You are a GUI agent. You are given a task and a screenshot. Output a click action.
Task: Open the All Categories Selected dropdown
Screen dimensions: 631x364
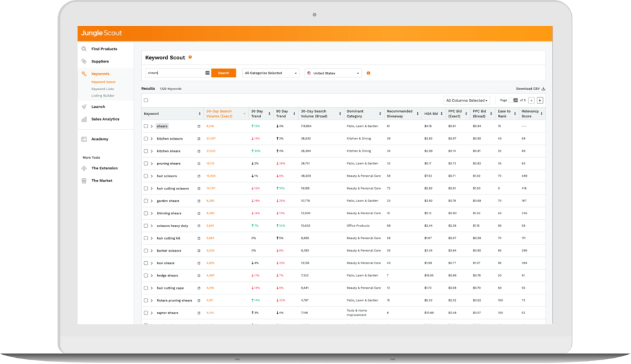coord(271,73)
